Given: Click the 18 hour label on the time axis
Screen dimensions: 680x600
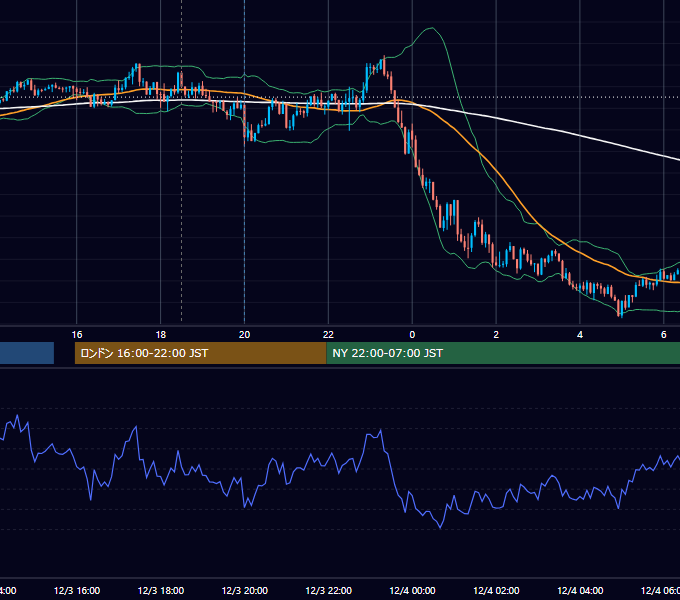Looking at the screenshot, I should click(x=160, y=335).
